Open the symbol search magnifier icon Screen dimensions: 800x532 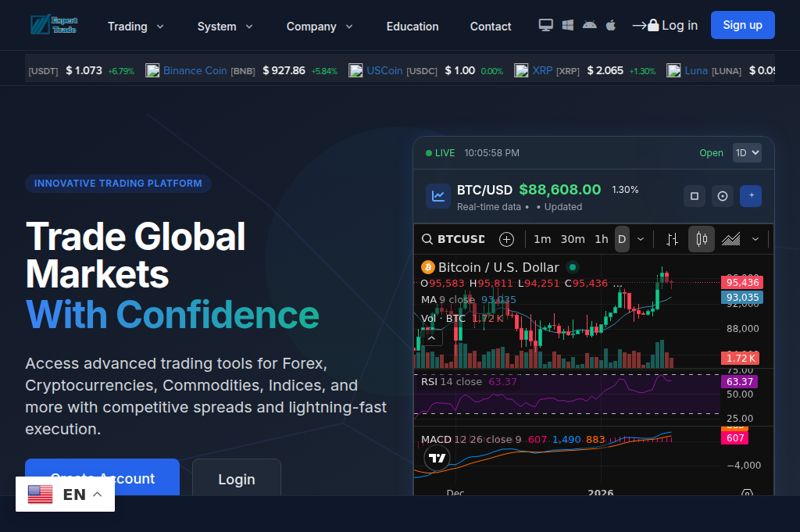[x=427, y=239]
